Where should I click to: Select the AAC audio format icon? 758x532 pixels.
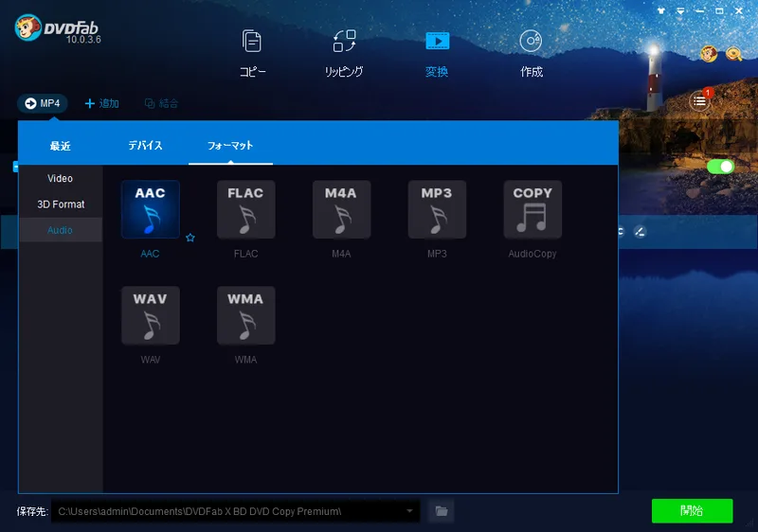click(150, 210)
